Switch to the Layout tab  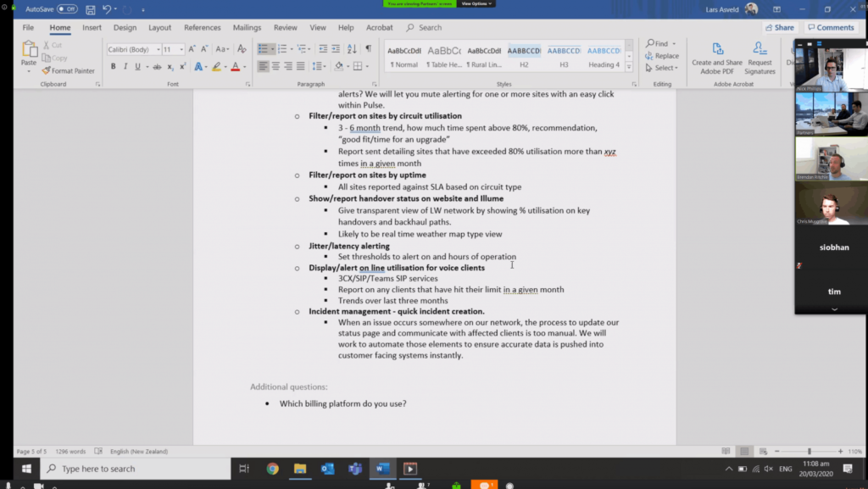pyautogui.click(x=159, y=28)
